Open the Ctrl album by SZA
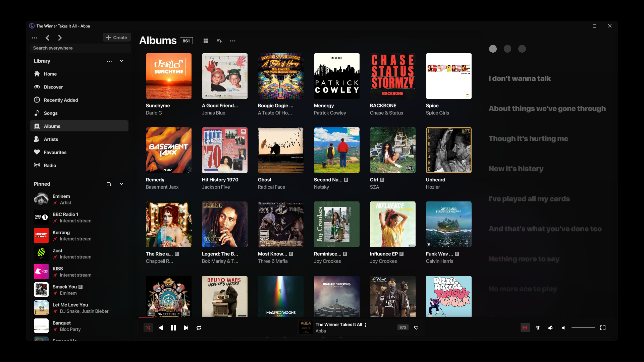The image size is (644, 362). [x=393, y=150]
